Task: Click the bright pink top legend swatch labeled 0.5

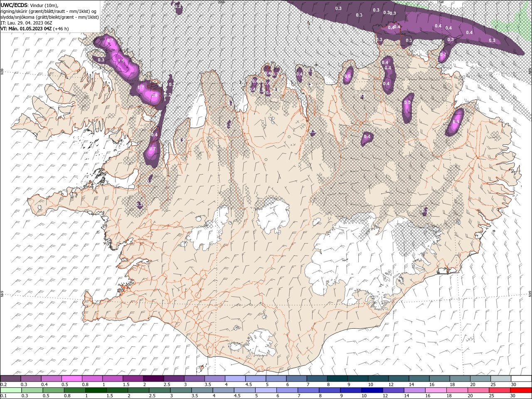Action: [71, 379]
